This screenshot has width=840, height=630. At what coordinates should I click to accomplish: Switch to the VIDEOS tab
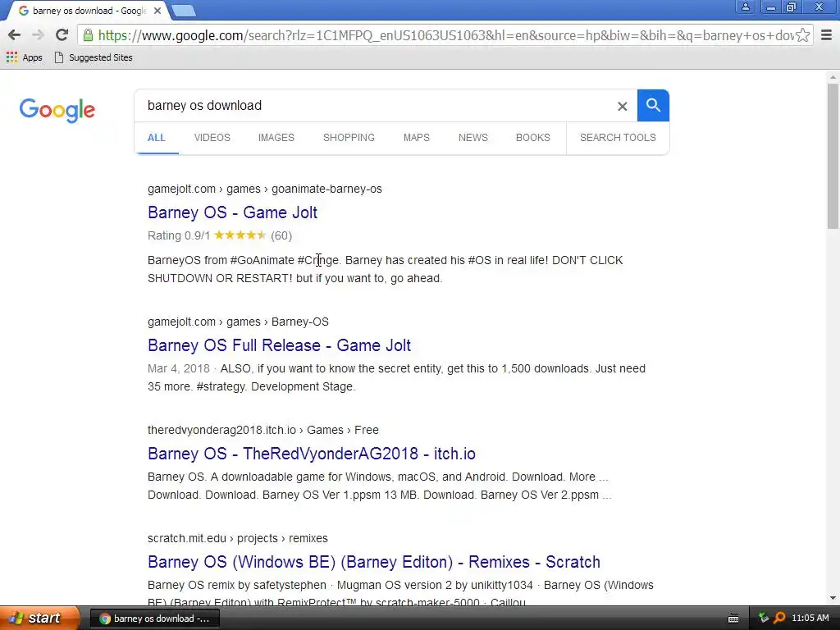tap(212, 138)
